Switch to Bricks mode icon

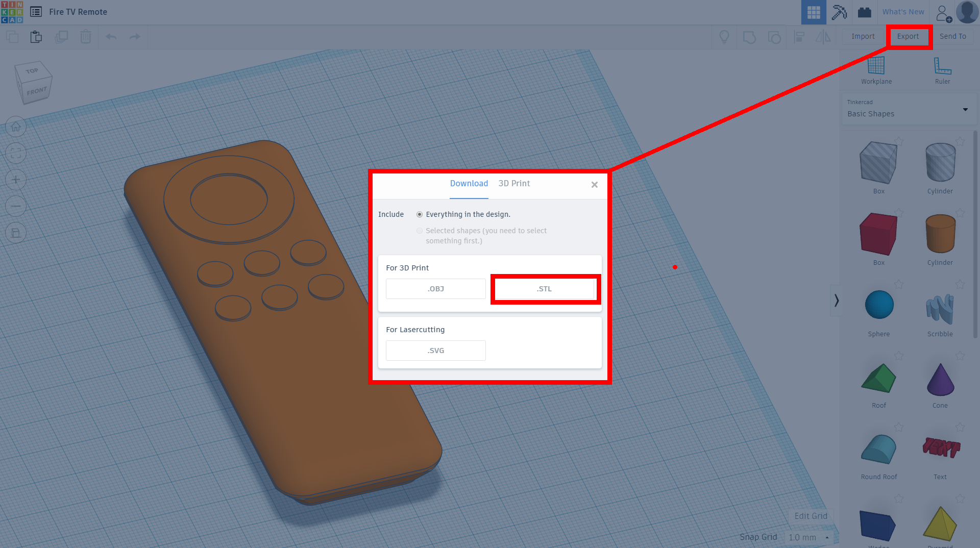point(865,12)
